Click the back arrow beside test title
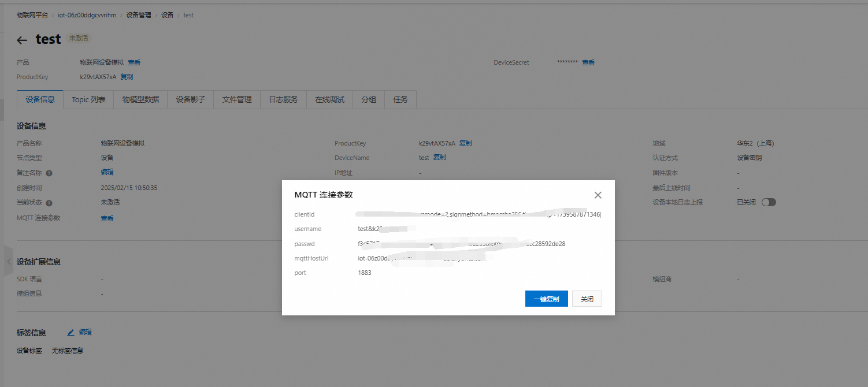The height and width of the screenshot is (387, 868). coord(22,40)
